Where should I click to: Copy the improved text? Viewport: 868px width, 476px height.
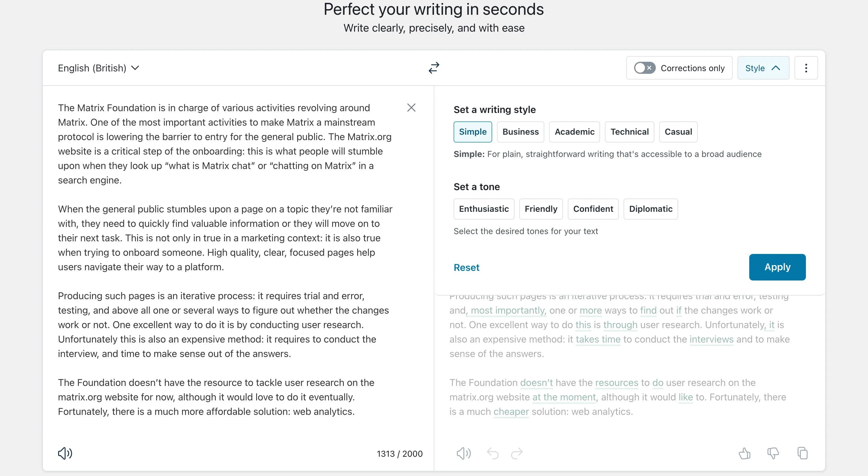(803, 453)
